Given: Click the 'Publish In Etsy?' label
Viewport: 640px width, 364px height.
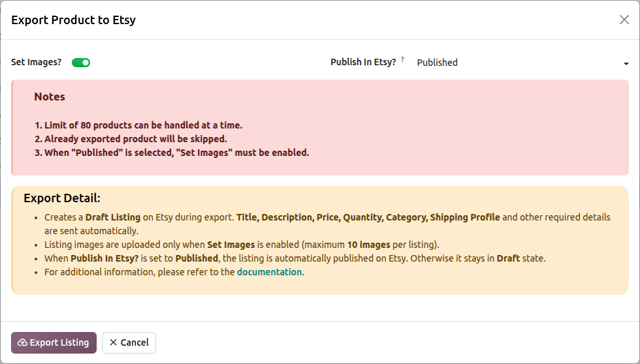Looking at the screenshot, I should pos(363,62).
